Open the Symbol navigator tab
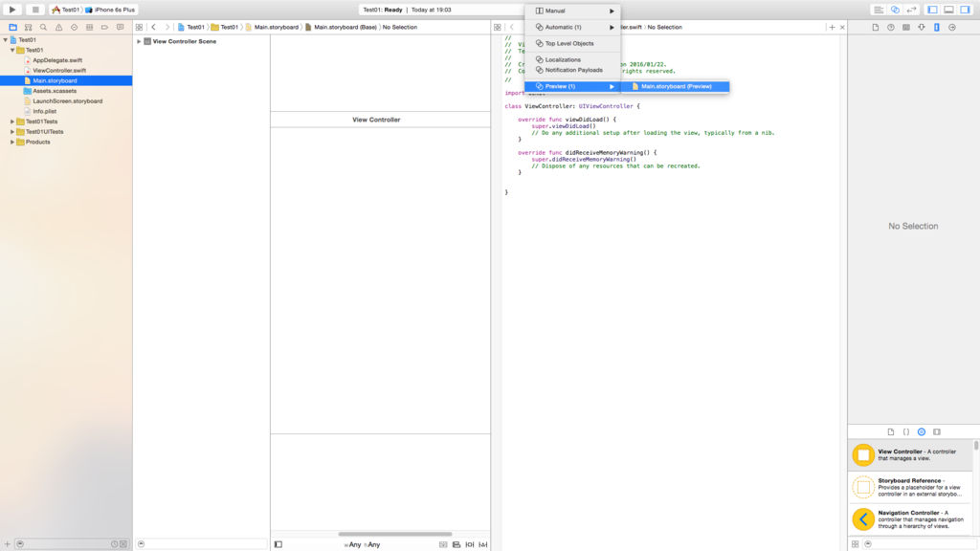 click(x=28, y=28)
